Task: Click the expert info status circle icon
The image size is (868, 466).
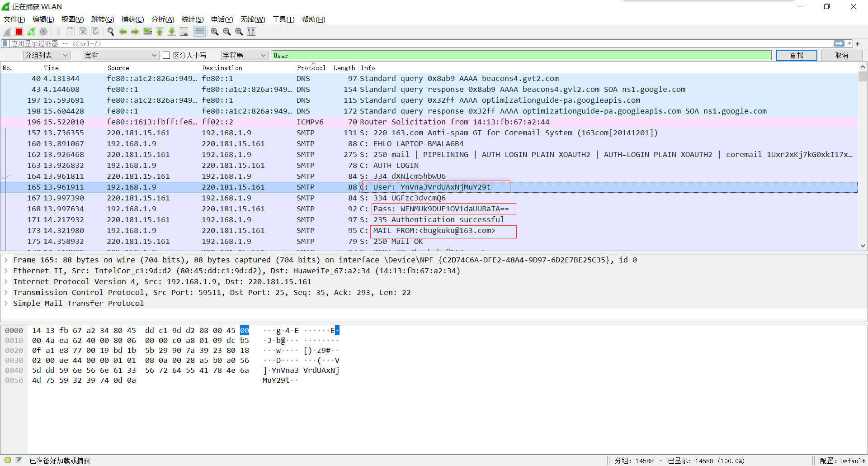Action: click(8, 460)
